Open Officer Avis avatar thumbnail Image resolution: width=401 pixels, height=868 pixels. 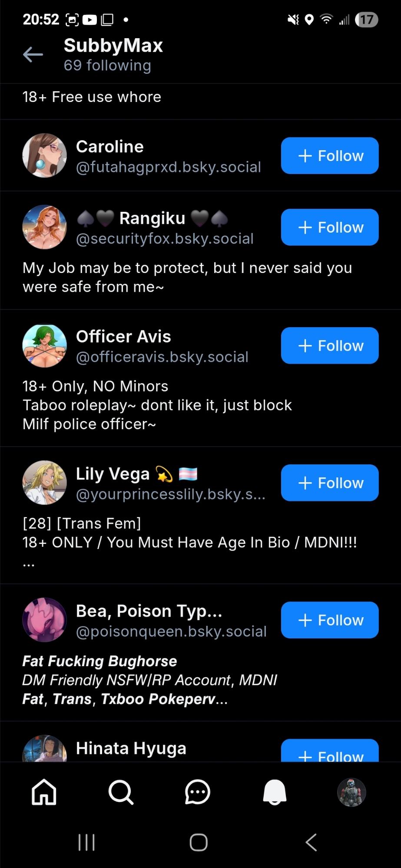pyautogui.click(x=44, y=346)
